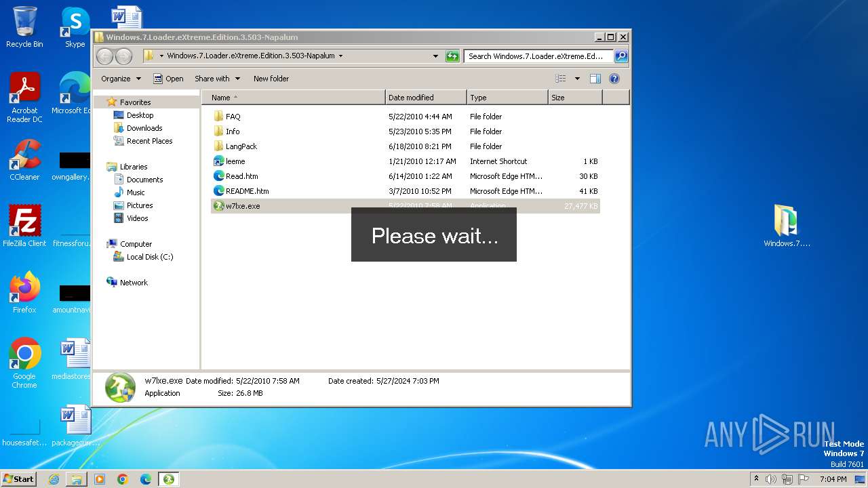Click the search magnifier icon

[x=620, y=56]
